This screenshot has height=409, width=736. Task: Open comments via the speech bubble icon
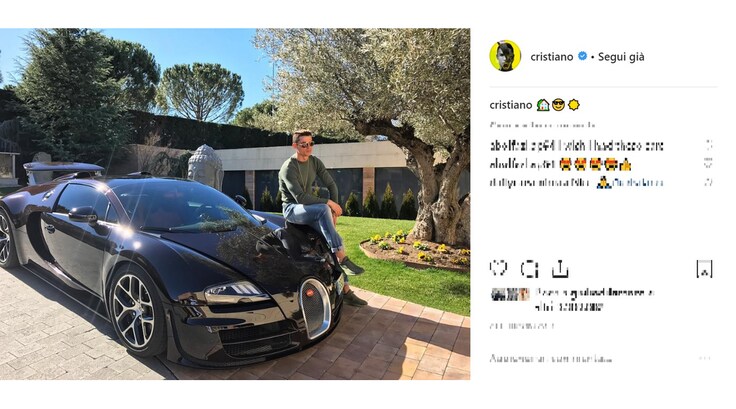[x=529, y=269]
